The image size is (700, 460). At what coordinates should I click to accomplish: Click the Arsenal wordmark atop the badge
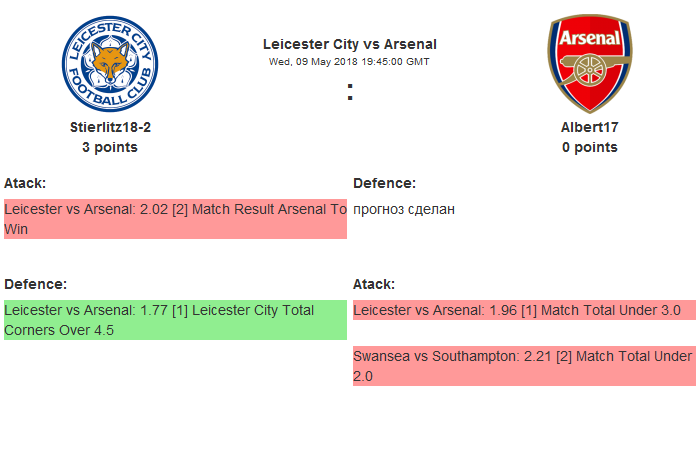589,39
